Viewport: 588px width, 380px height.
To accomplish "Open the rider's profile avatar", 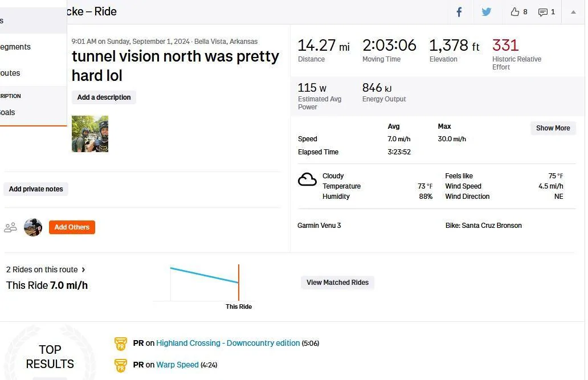I will pyautogui.click(x=33, y=227).
